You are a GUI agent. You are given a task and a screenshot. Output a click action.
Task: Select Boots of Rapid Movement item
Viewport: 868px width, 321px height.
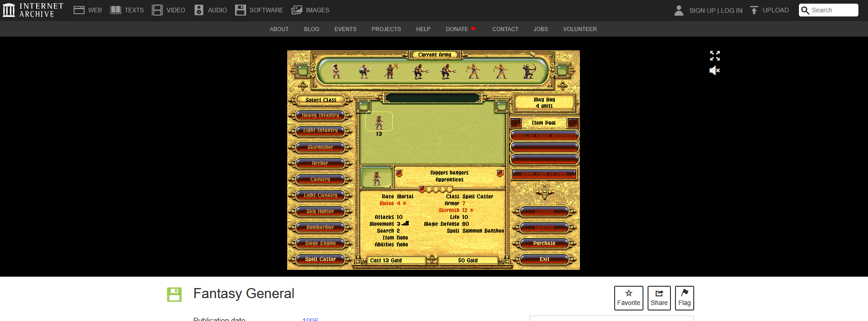tap(544, 135)
